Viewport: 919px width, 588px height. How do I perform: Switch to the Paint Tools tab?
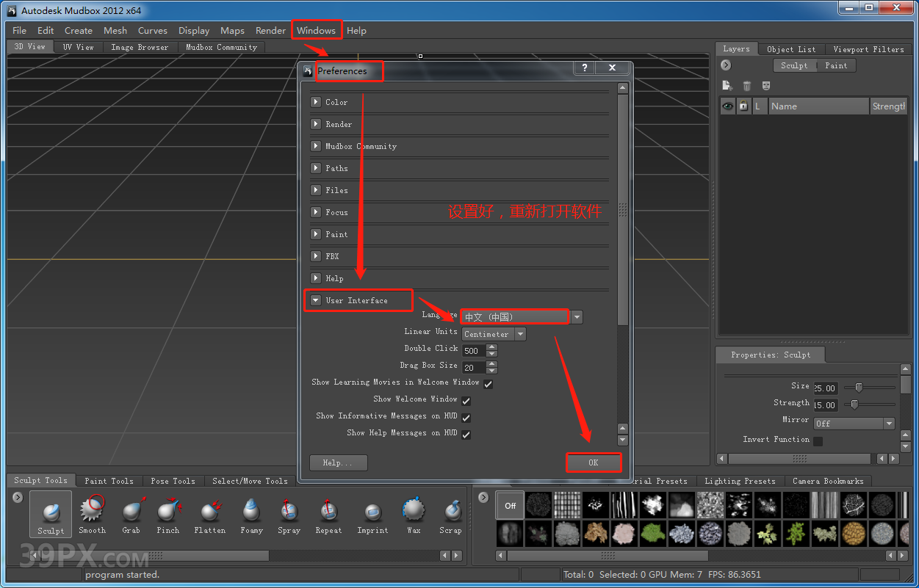point(109,481)
